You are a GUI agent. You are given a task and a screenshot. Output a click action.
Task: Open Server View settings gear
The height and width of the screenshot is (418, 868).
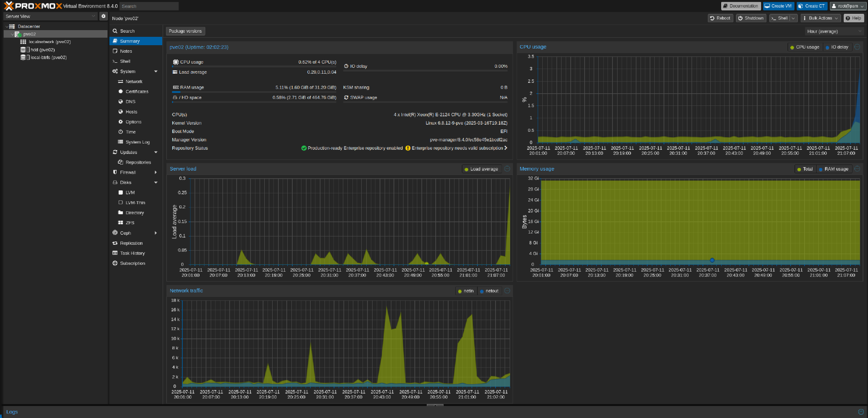tap(104, 16)
